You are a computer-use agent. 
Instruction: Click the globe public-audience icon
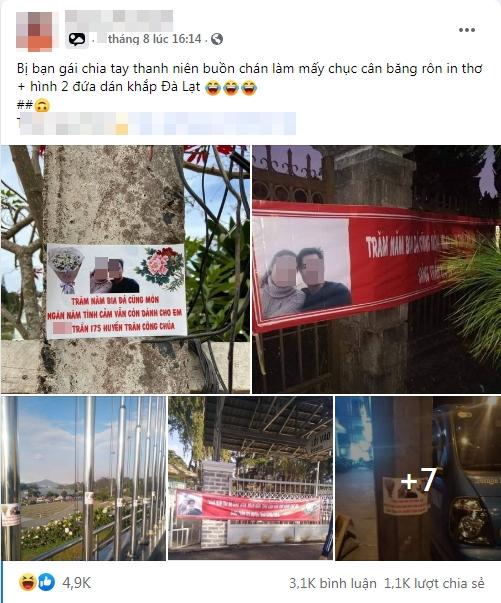(217, 39)
